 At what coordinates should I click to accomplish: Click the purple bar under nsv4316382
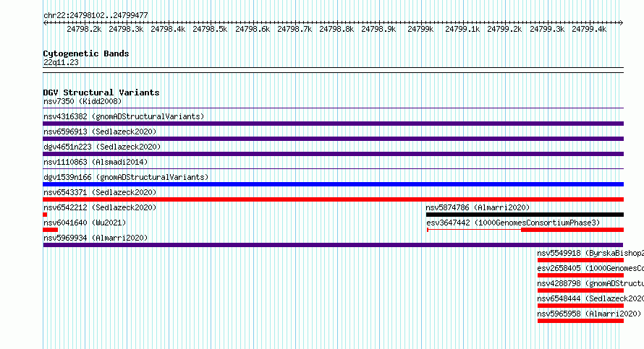pos(333,124)
